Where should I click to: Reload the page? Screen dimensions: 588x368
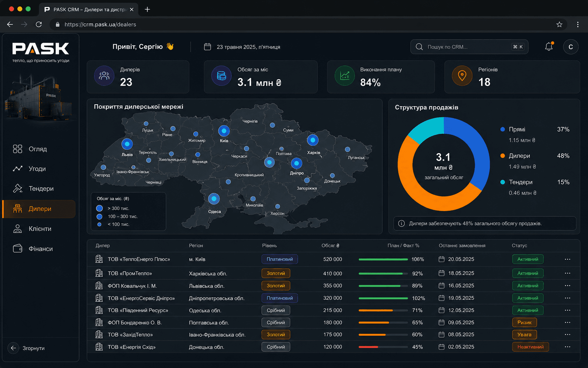coord(39,24)
